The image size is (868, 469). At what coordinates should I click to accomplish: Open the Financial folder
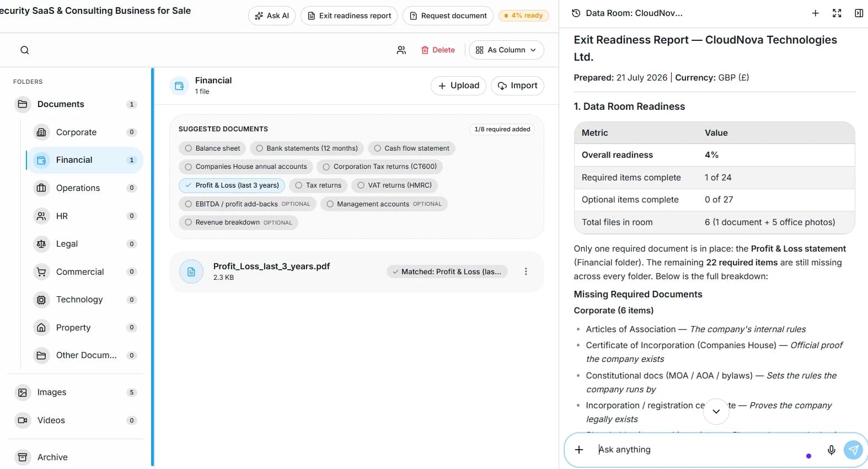(x=85, y=160)
